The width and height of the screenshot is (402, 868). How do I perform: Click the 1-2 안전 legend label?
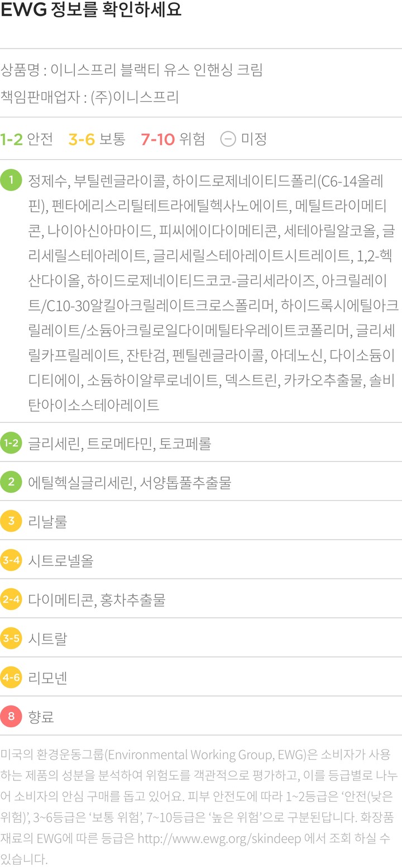pyautogui.click(x=27, y=139)
